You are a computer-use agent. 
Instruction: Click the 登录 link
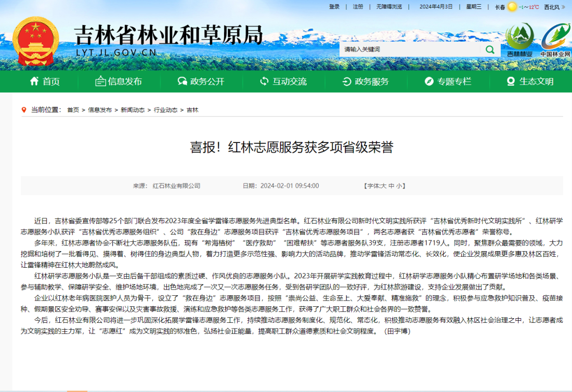pyautogui.click(x=334, y=7)
